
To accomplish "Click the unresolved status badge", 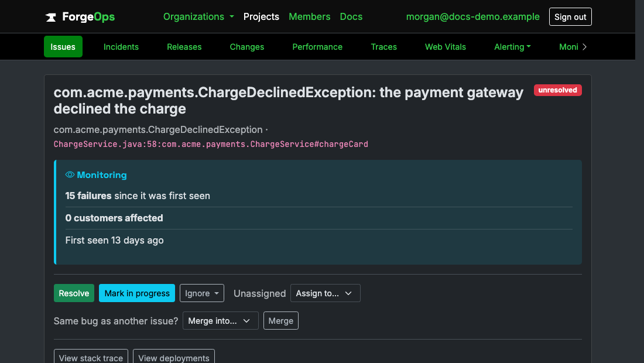I will click(557, 90).
